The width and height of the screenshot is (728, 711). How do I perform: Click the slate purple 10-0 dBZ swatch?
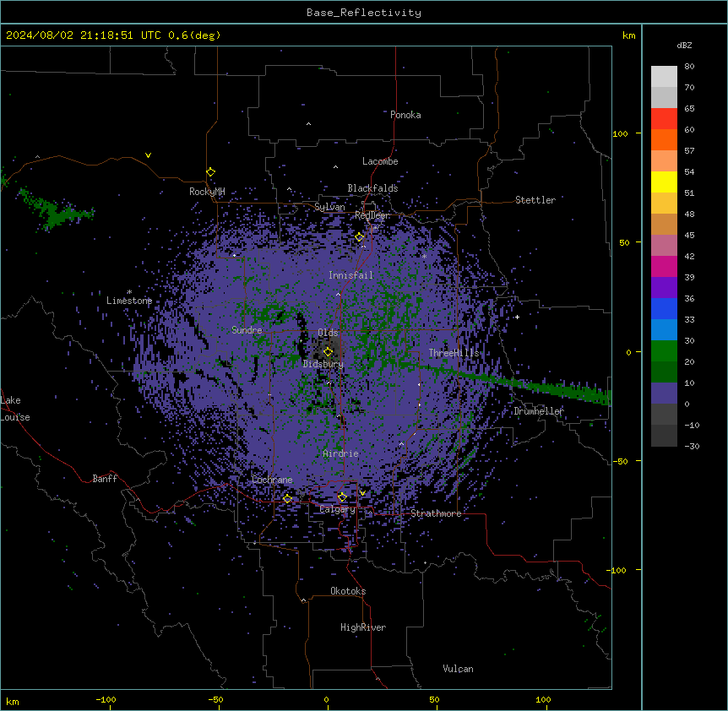664,393
